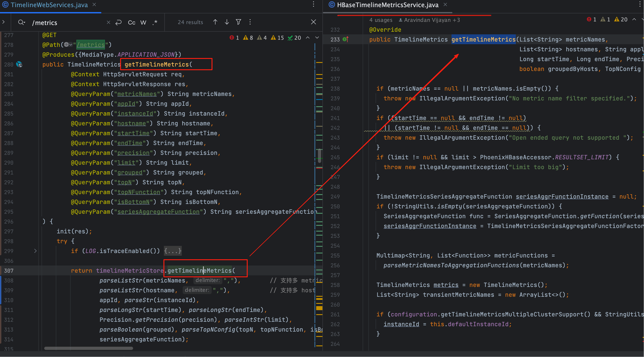Screen dimensions: 644x357
Task: Clear the search text
Action: (109, 22)
